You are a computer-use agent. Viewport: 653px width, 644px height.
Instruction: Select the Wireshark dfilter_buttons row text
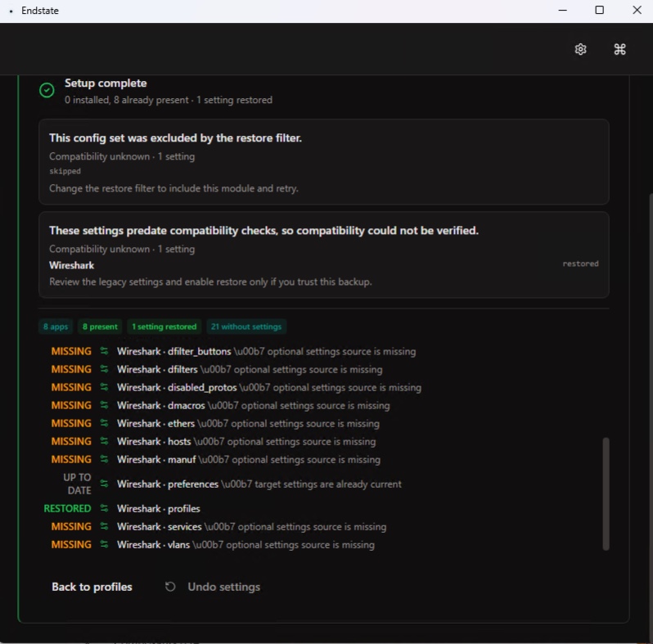(x=266, y=352)
